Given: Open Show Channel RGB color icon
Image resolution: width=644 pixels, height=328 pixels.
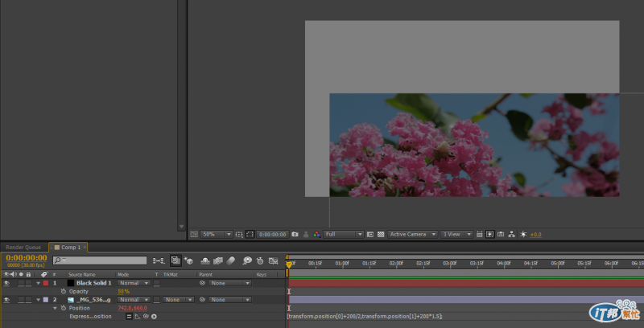Looking at the screenshot, I should tap(316, 234).
